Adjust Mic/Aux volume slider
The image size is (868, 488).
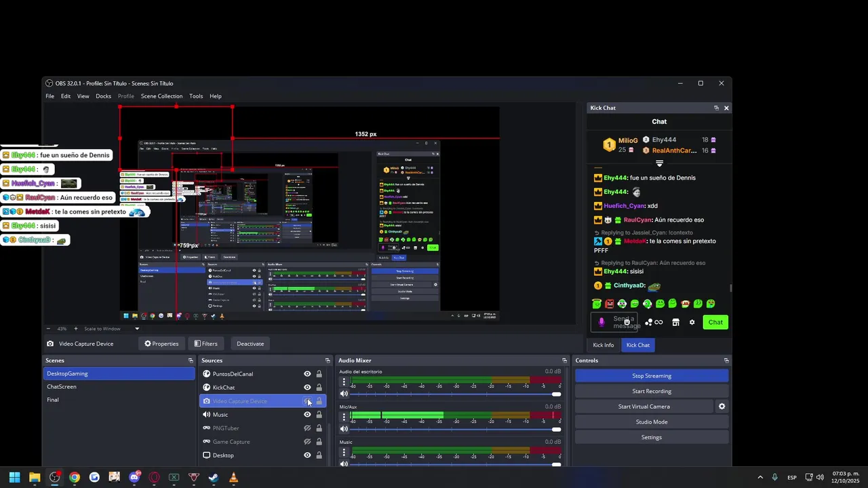pos(454,429)
